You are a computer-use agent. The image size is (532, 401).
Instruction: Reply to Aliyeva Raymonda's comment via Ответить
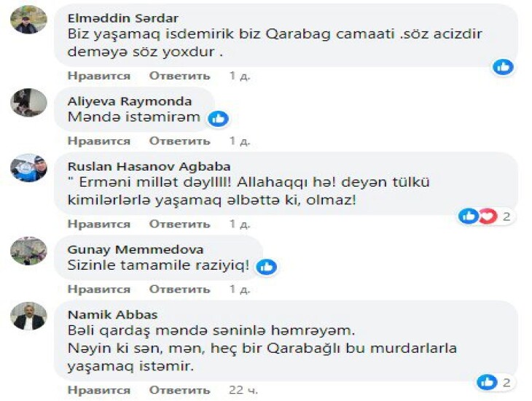click(179, 141)
